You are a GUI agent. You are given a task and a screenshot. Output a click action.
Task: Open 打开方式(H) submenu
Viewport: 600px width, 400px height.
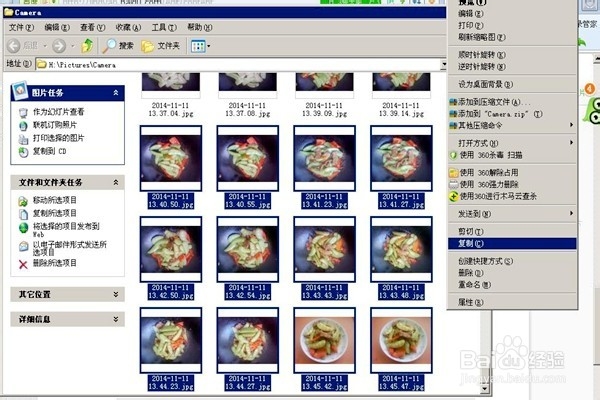(512, 143)
